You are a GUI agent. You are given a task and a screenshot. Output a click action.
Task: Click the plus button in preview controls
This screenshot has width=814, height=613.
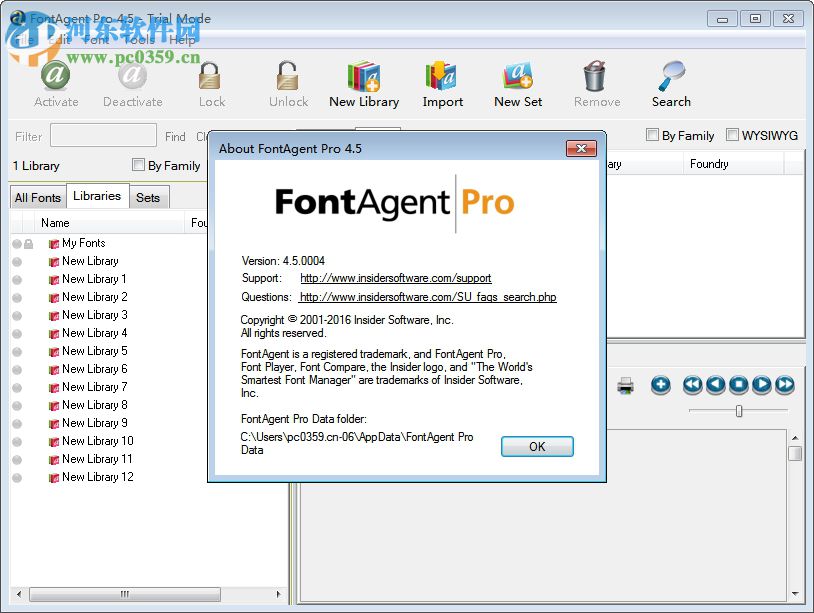tap(660, 385)
